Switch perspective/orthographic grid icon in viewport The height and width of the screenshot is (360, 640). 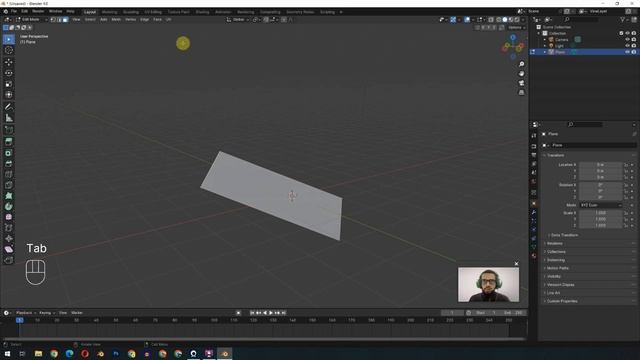pyautogui.click(x=521, y=93)
